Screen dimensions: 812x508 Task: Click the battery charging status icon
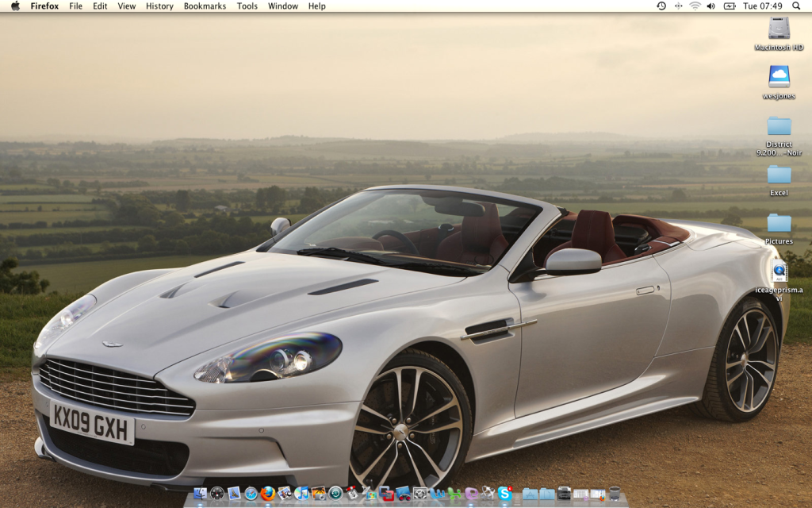point(730,6)
